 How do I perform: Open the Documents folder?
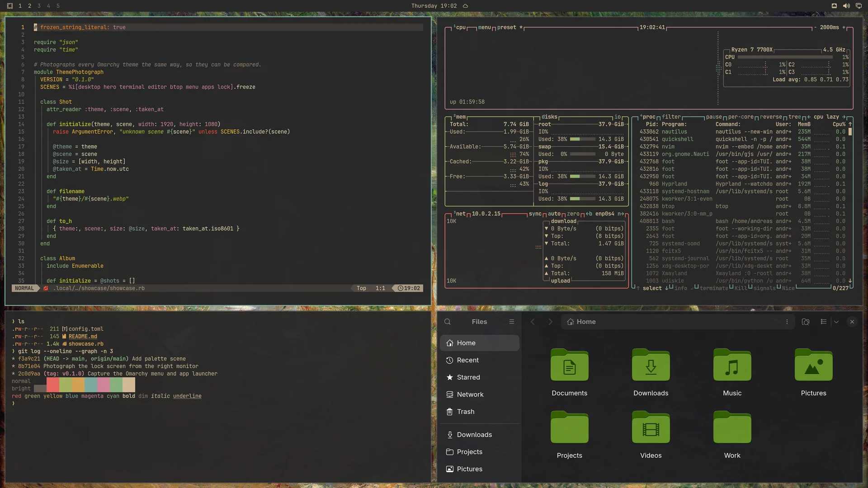point(570,373)
